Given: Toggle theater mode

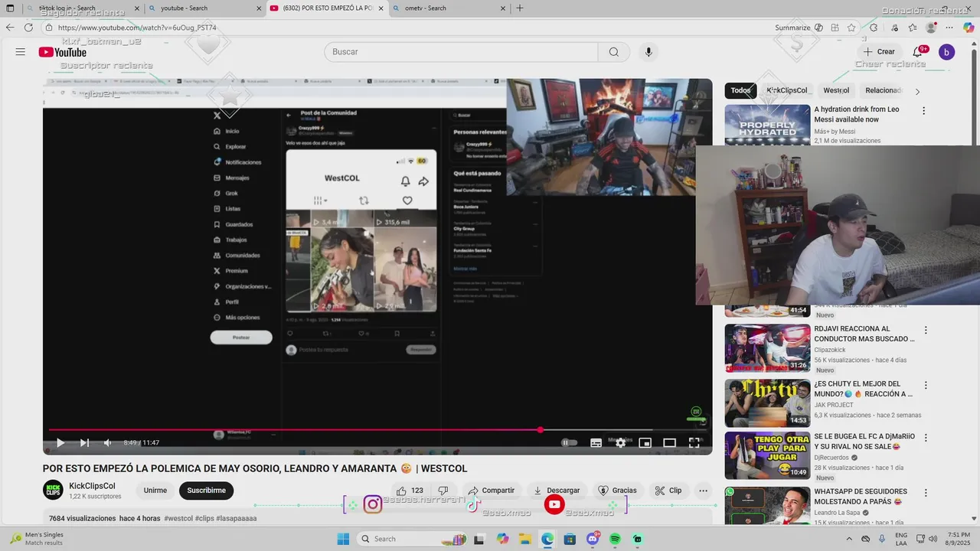Looking at the screenshot, I should [669, 442].
